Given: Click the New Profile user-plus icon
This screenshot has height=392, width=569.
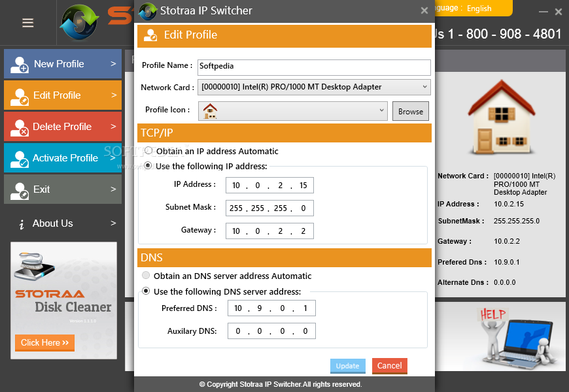Looking at the screenshot, I should [x=19, y=65].
